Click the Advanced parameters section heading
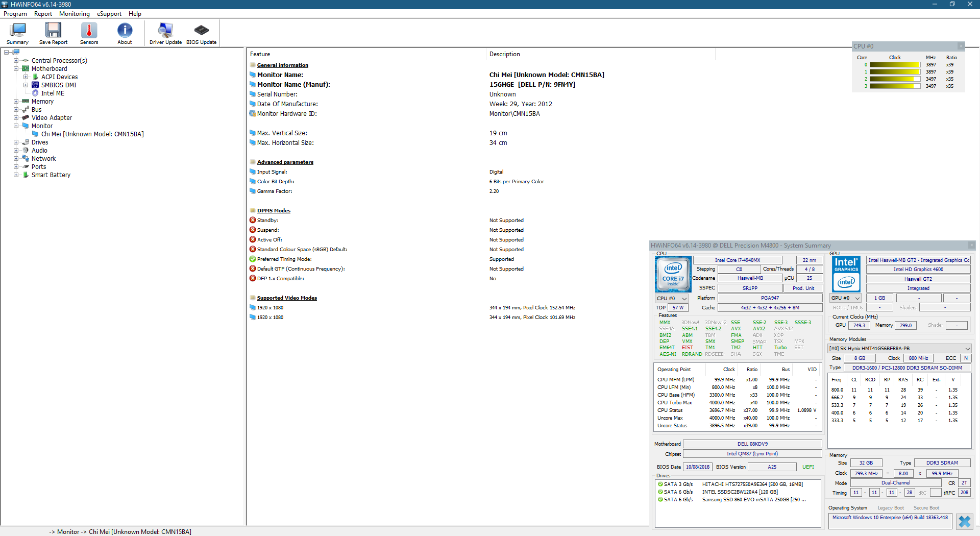Image resolution: width=980 pixels, height=536 pixels. (285, 162)
